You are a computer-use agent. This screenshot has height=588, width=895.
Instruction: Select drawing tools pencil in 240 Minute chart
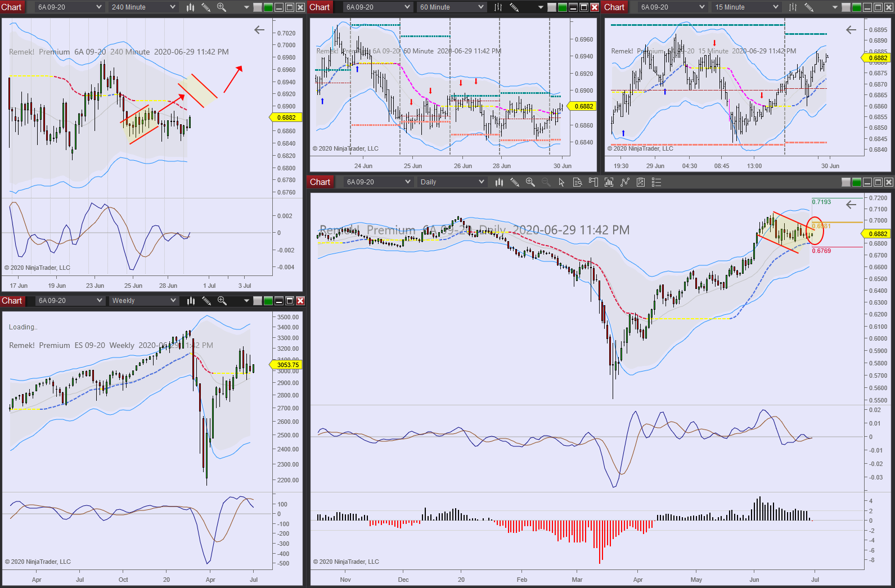click(206, 7)
